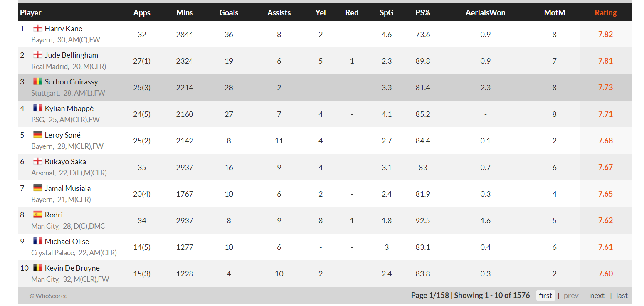Click the Crystal Palace team link
Screen dimensions: 644x306
(53, 253)
